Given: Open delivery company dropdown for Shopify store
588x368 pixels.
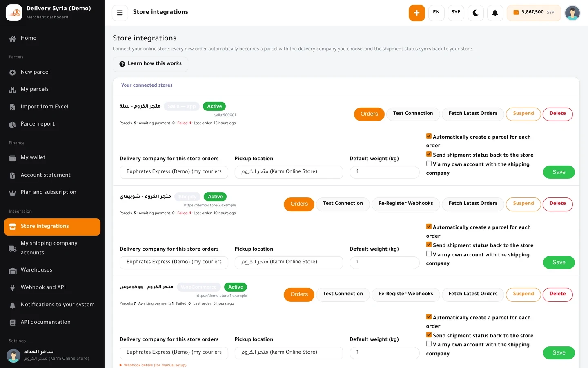Looking at the screenshot, I should pos(174,263).
